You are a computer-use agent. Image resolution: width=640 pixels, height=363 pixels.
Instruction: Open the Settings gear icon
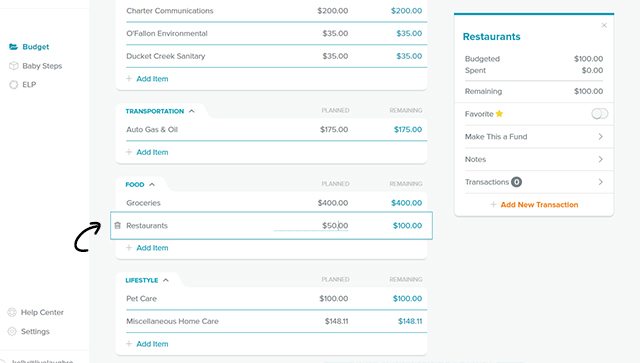pos(12,332)
